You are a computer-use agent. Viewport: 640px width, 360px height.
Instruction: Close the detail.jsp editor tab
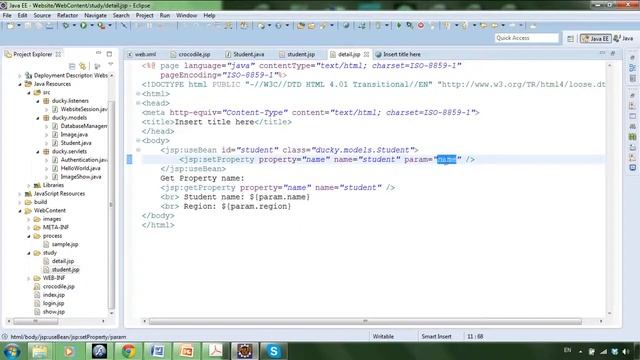pyautogui.click(x=367, y=54)
